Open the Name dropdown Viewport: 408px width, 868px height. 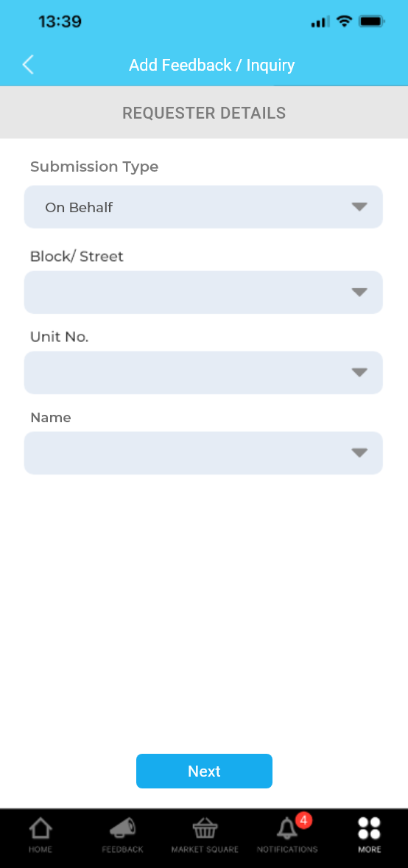click(203, 453)
